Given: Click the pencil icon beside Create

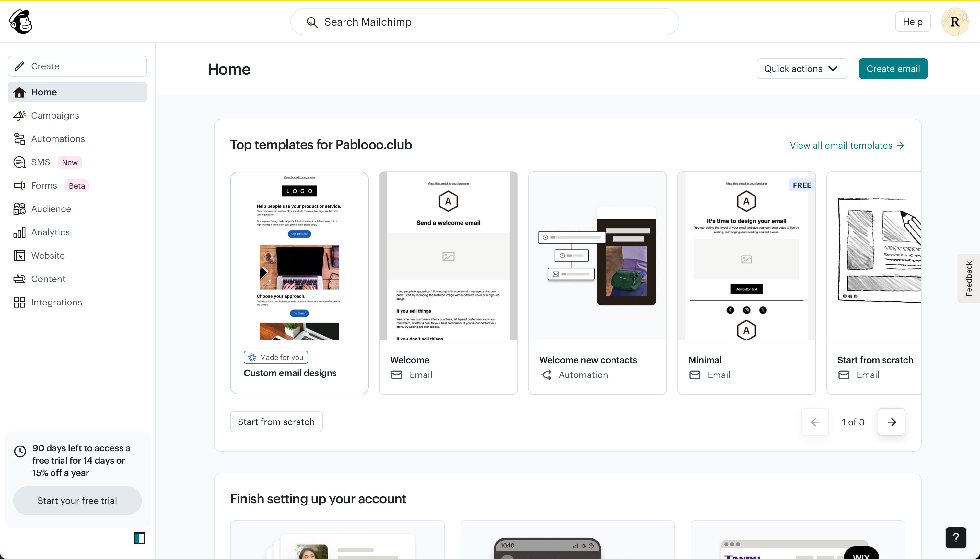Looking at the screenshot, I should (x=19, y=66).
